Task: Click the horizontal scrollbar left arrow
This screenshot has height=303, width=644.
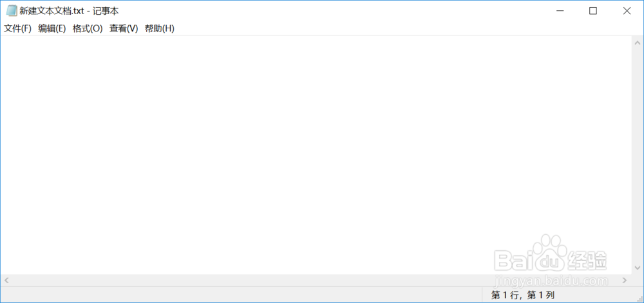Action: coord(6,280)
